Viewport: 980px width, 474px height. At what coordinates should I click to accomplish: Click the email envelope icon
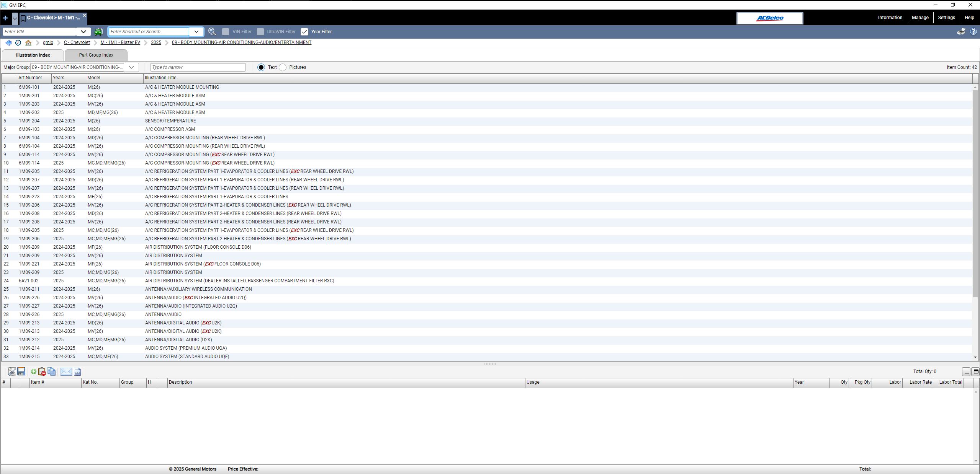click(x=65, y=371)
